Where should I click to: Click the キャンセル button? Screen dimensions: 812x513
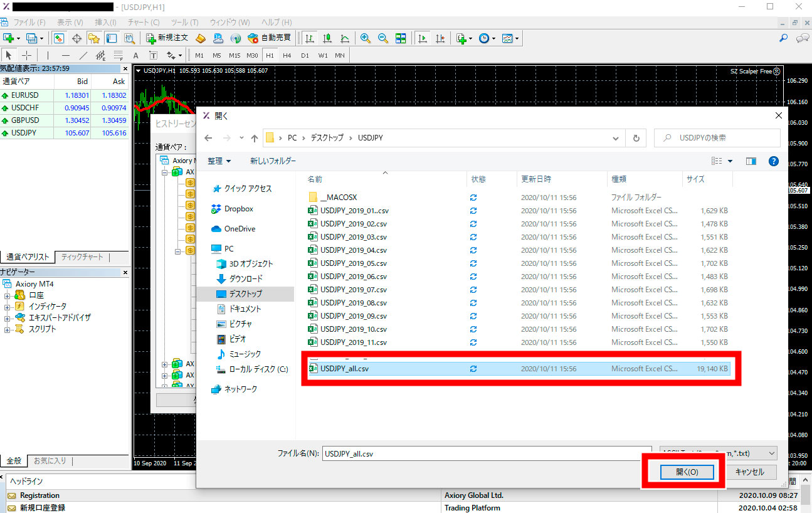[x=749, y=472]
